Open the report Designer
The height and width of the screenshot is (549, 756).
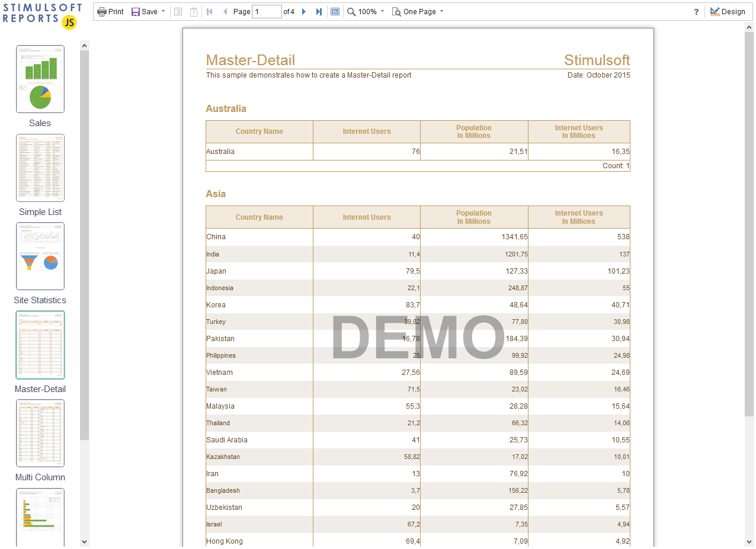point(728,12)
